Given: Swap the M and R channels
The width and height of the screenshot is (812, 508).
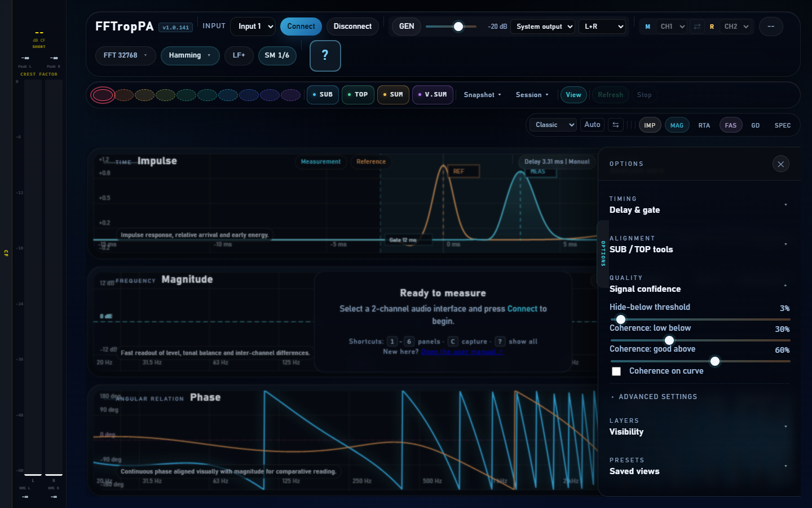Looking at the screenshot, I should tap(697, 27).
